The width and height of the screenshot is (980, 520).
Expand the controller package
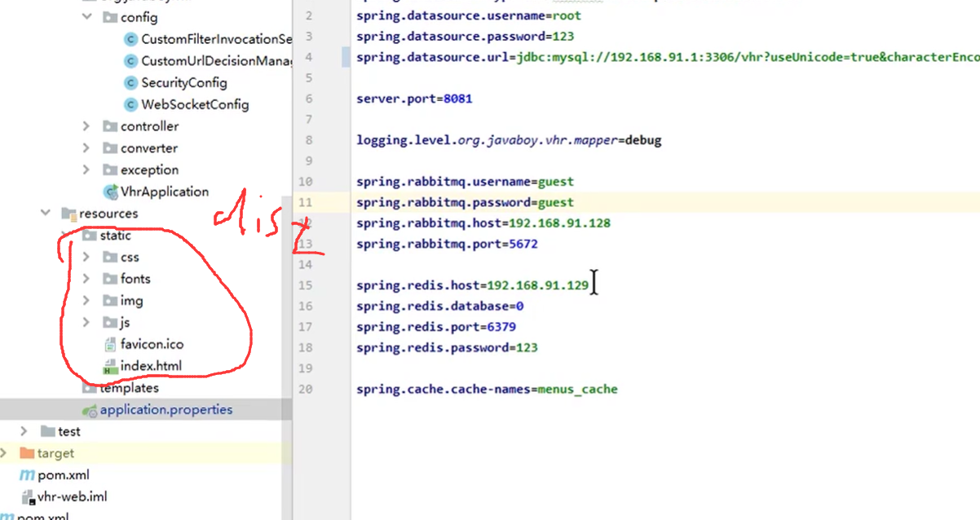tap(86, 126)
